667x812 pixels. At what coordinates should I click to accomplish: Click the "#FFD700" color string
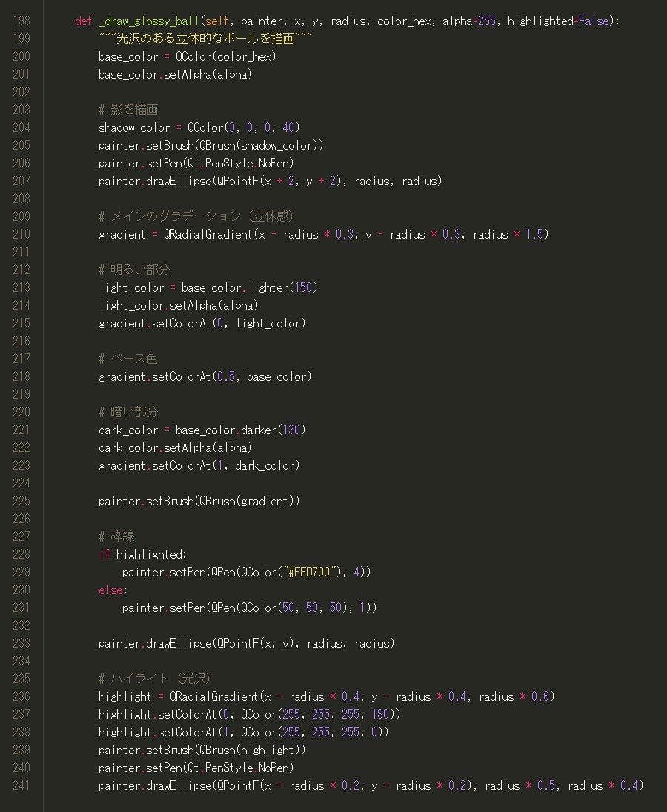pyautogui.click(x=312, y=572)
